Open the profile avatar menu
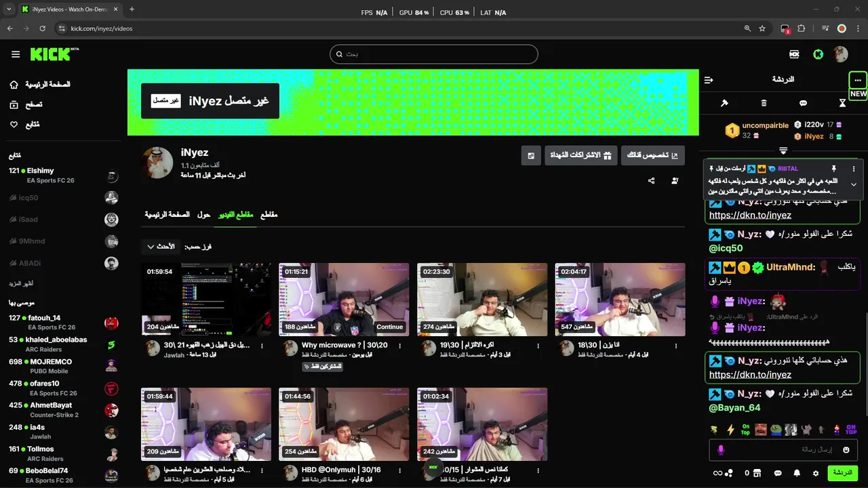The height and width of the screenshot is (488, 868). [x=841, y=54]
